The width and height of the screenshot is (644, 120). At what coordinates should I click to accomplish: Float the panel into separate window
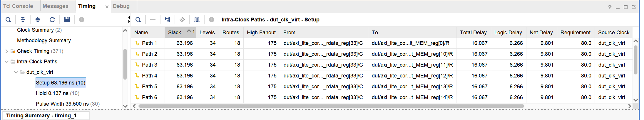coord(633,7)
